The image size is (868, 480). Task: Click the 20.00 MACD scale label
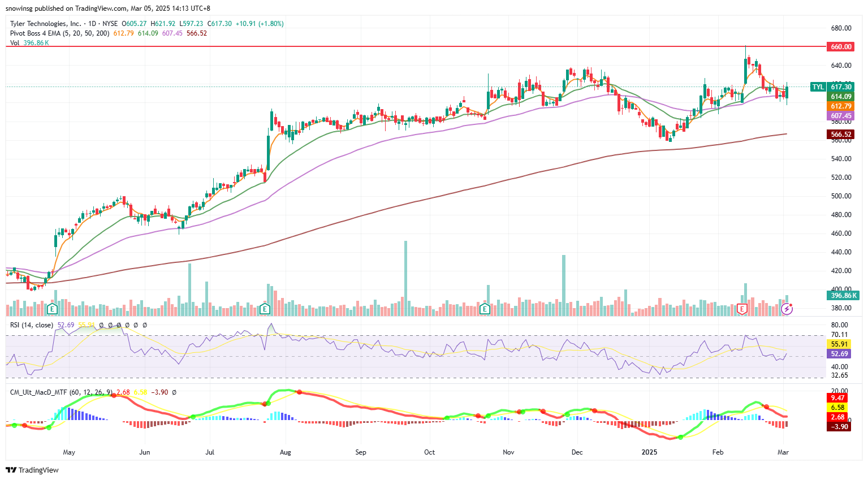[x=839, y=391]
